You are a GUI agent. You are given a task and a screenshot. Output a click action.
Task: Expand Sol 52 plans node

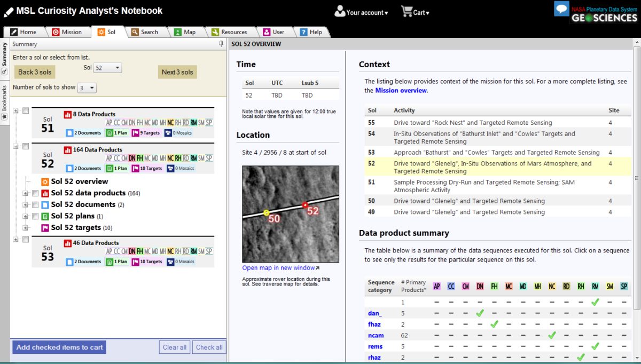[25, 217]
